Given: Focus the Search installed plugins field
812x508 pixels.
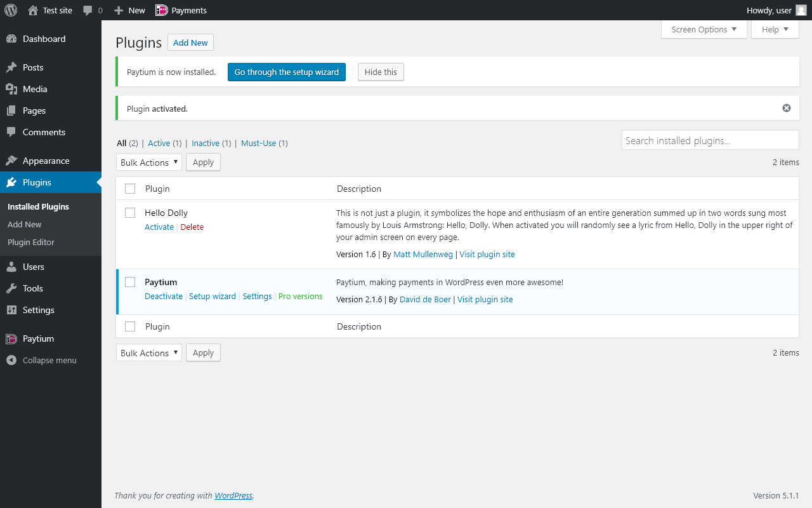Looking at the screenshot, I should tap(710, 140).
